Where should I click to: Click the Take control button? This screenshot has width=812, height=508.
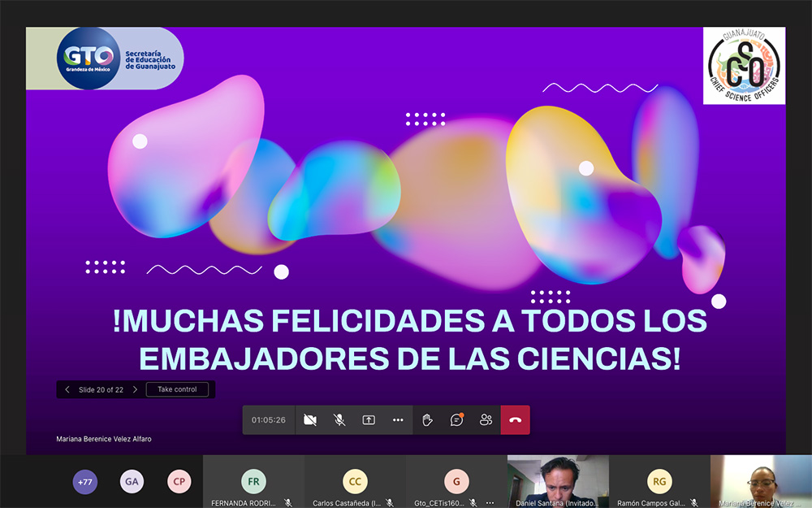pos(177,389)
